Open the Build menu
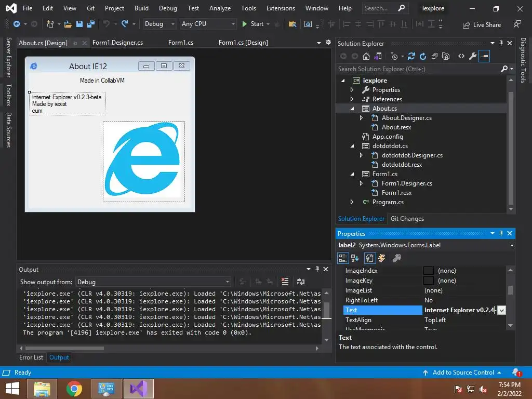 point(141,8)
